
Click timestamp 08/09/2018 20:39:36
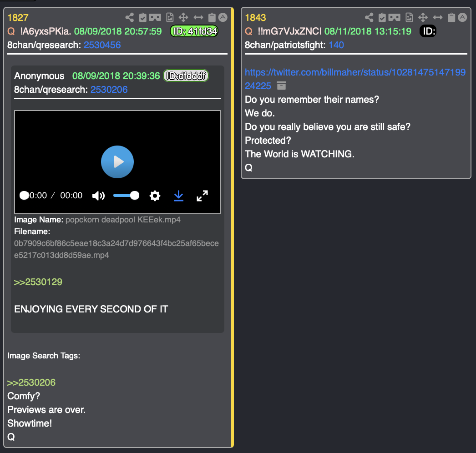(116, 76)
